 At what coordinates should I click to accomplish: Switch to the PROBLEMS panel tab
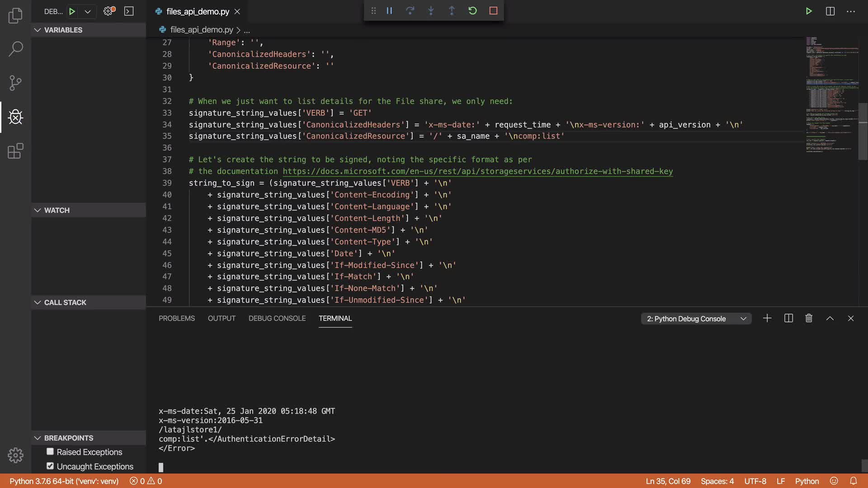point(176,319)
